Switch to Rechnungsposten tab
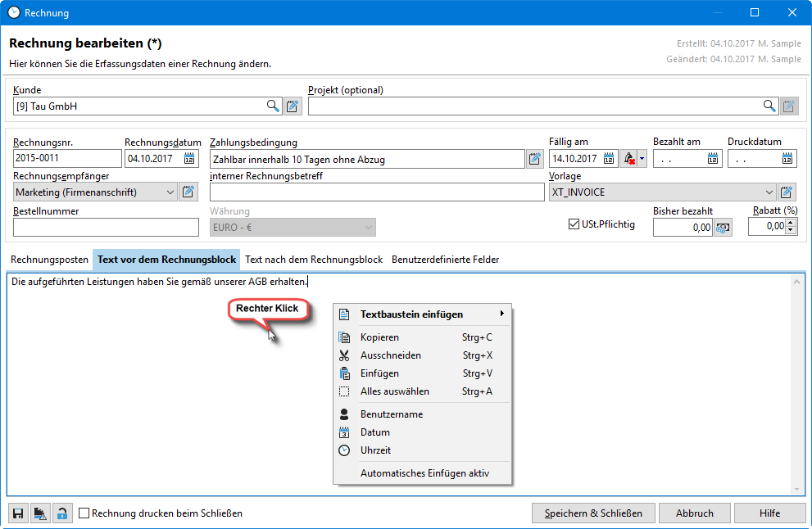Viewport: 812px width, 529px height. coord(49,260)
